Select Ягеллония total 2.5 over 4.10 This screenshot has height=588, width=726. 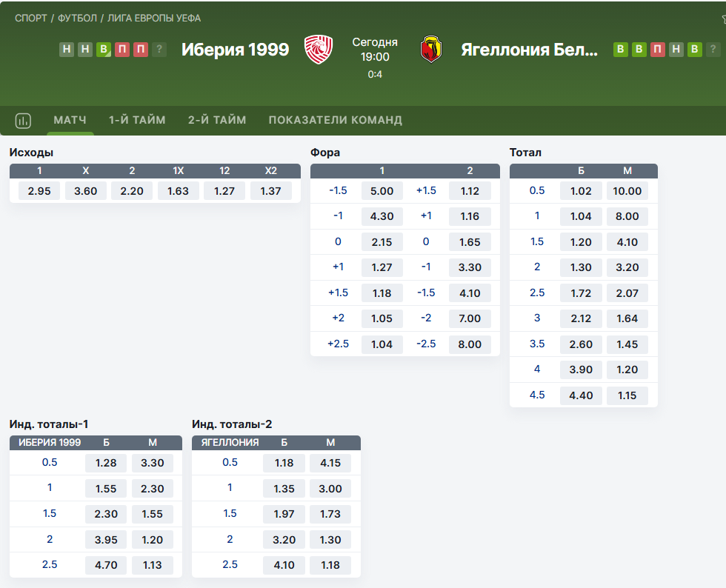point(284,565)
